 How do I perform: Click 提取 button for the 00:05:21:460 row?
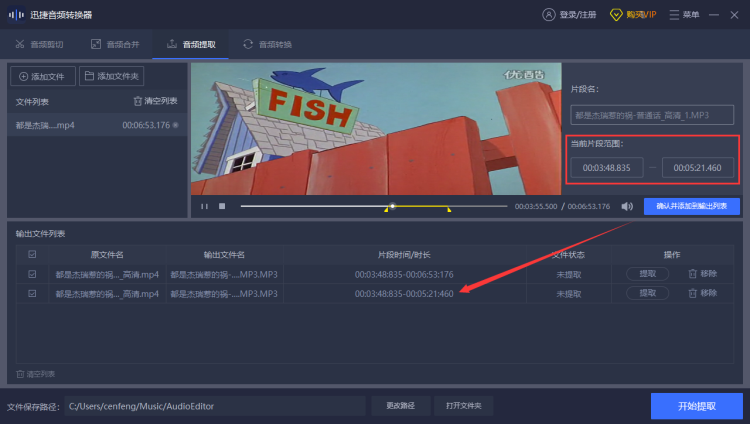[647, 293]
